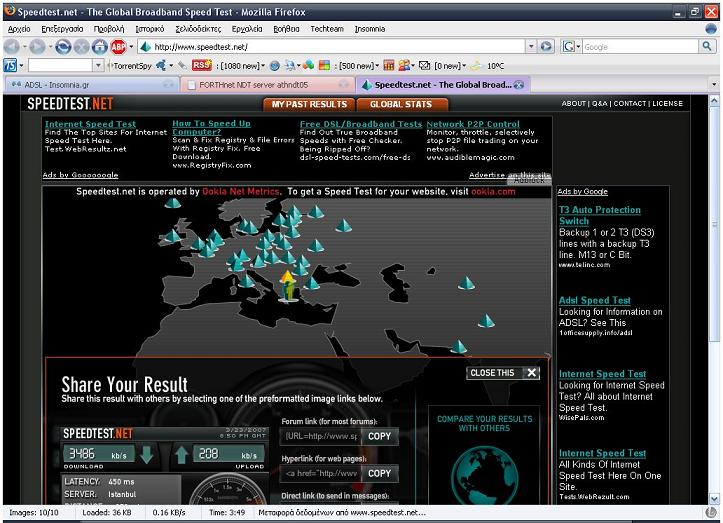Open T3 Auto Protection Switch ad link
This screenshot has width=723, height=523.
click(599, 215)
